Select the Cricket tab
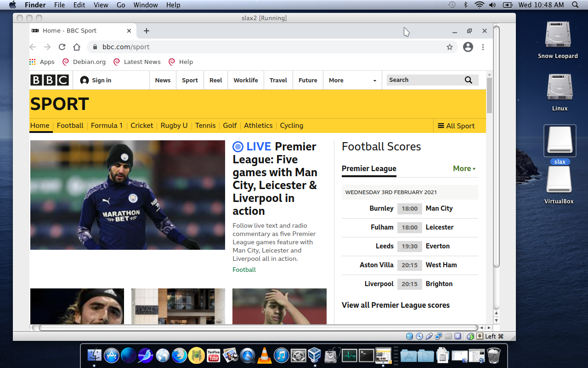Image resolution: width=588 pixels, height=368 pixels. (142, 126)
